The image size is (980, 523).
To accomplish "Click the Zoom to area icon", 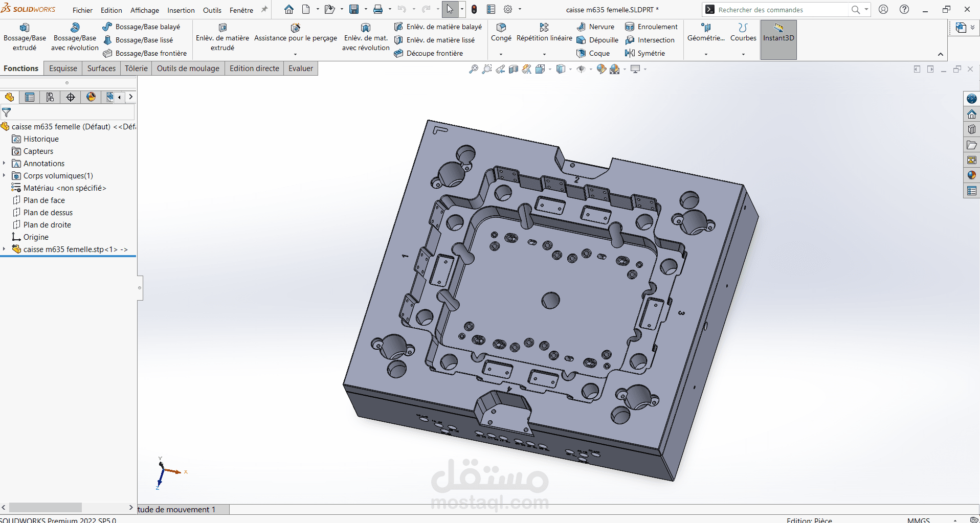I will coord(487,69).
